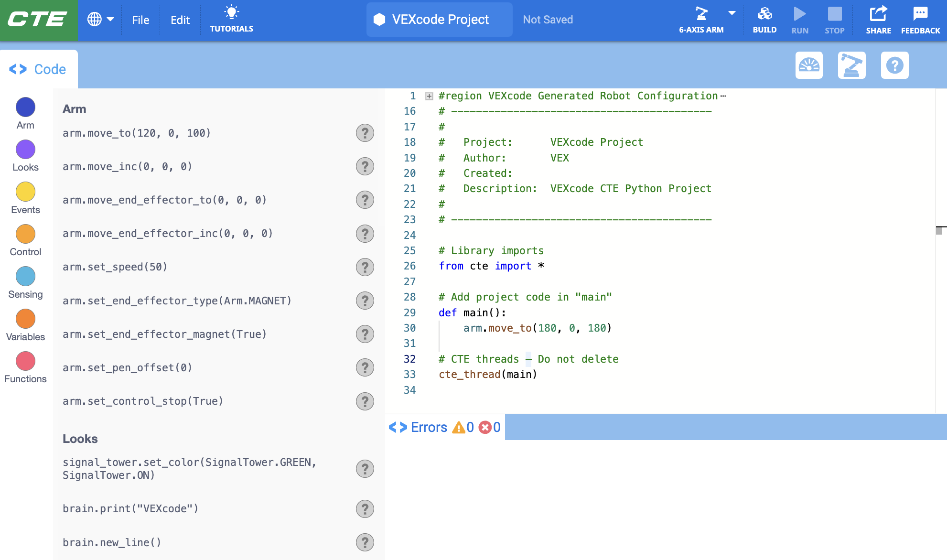Open the robot arm simulation view
Image resolution: width=947 pixels, height=560 pixels.
pyautogui.click(x=852, y=65)
